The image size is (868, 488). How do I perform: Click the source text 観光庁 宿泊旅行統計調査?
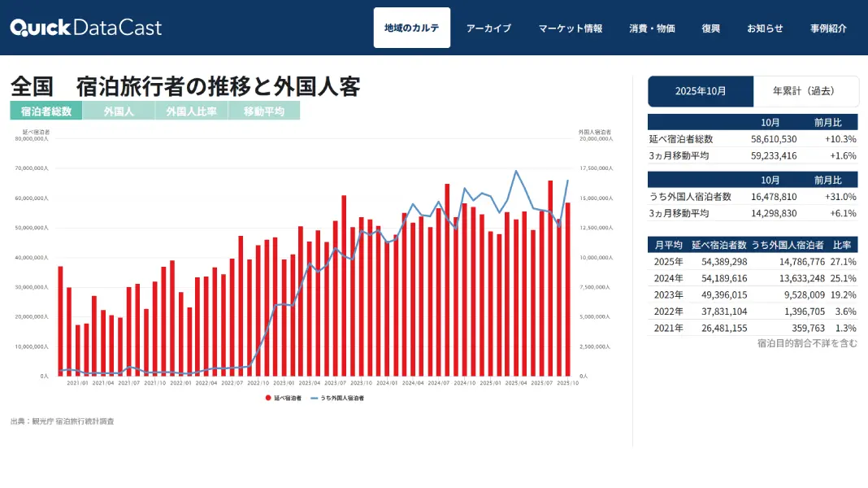point(73,421)
